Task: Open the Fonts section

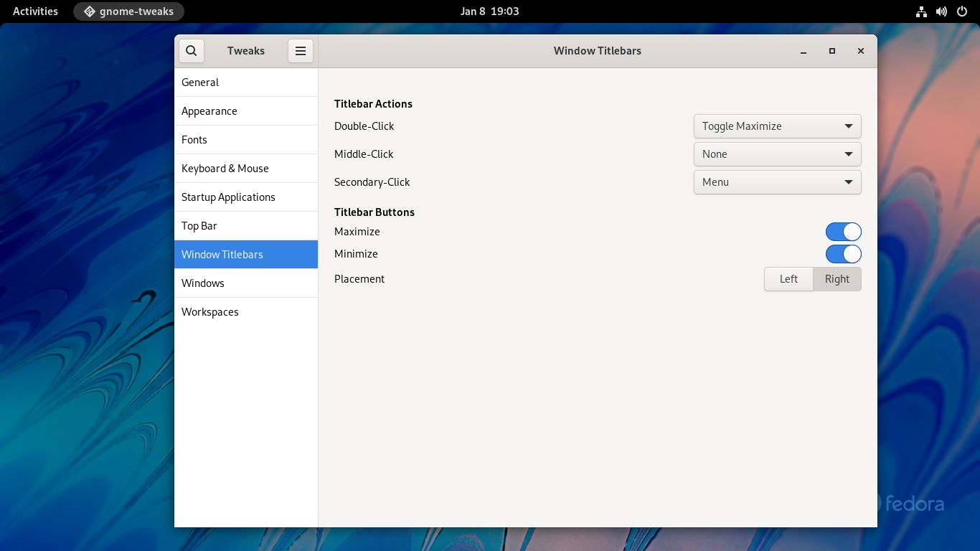Action: click(x=246, y=140)
